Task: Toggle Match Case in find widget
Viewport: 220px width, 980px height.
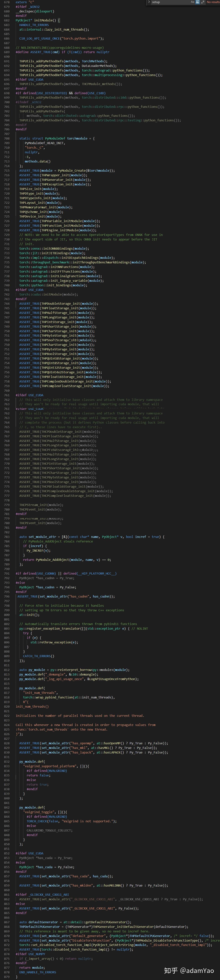Action: click(x=192, y=2)
